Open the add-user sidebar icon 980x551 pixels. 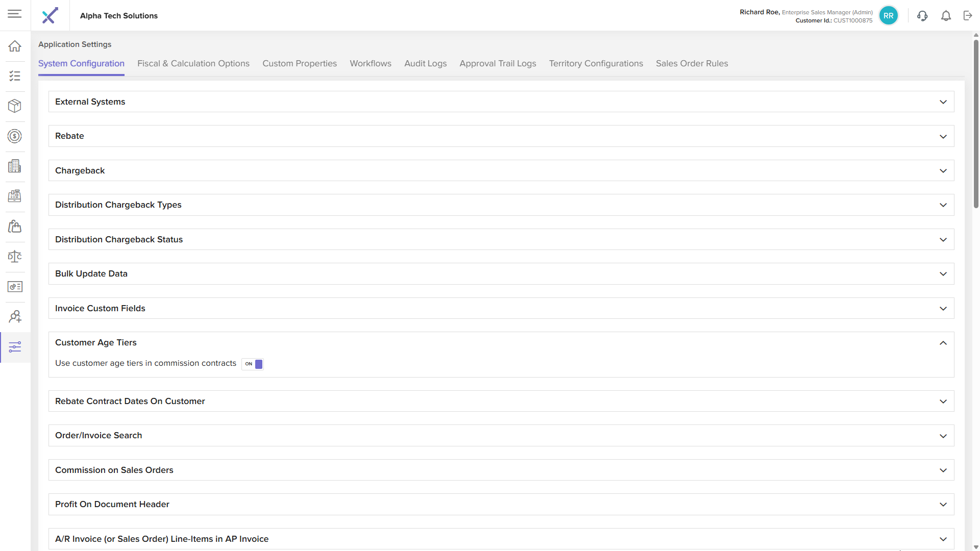[15, 316]
